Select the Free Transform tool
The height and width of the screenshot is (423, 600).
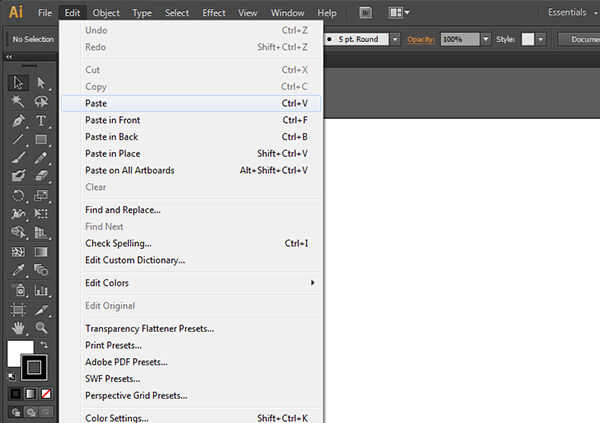pyautogui.click(x=41, y=214)
